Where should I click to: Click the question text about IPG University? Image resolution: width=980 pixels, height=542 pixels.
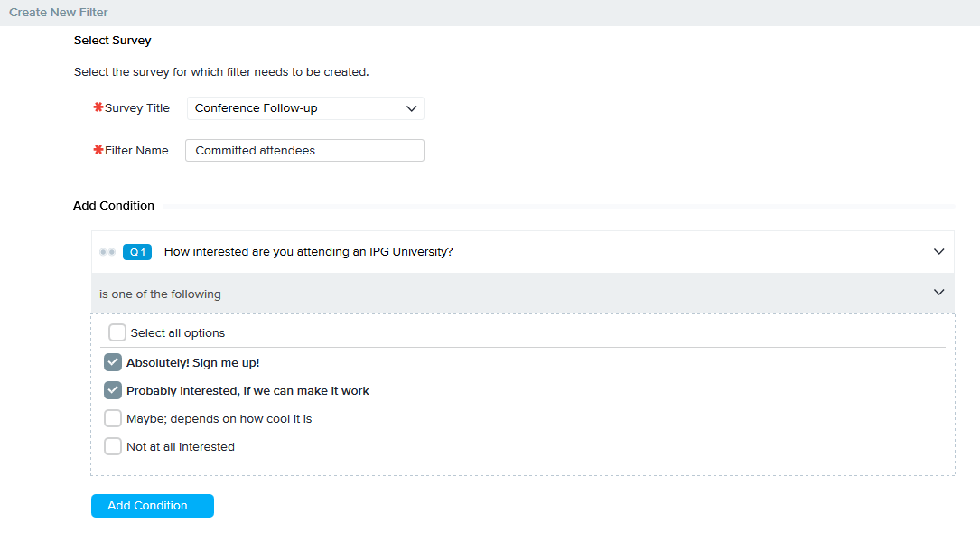pyautogui.click(x=308, y=252)
